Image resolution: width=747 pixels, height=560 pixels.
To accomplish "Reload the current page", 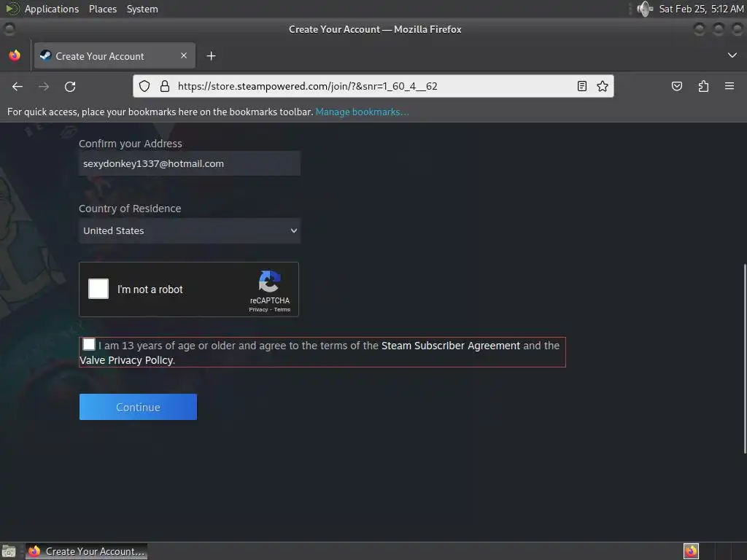I will 70,86.
